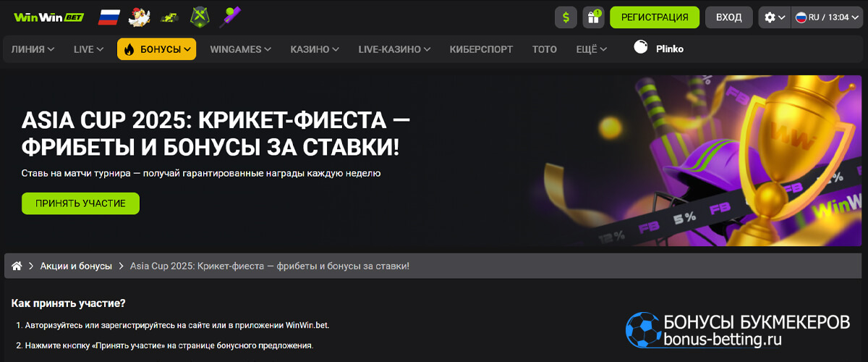Click the ВХОД login button
This screenshot has height=362, width=868.
pos(728,17)
